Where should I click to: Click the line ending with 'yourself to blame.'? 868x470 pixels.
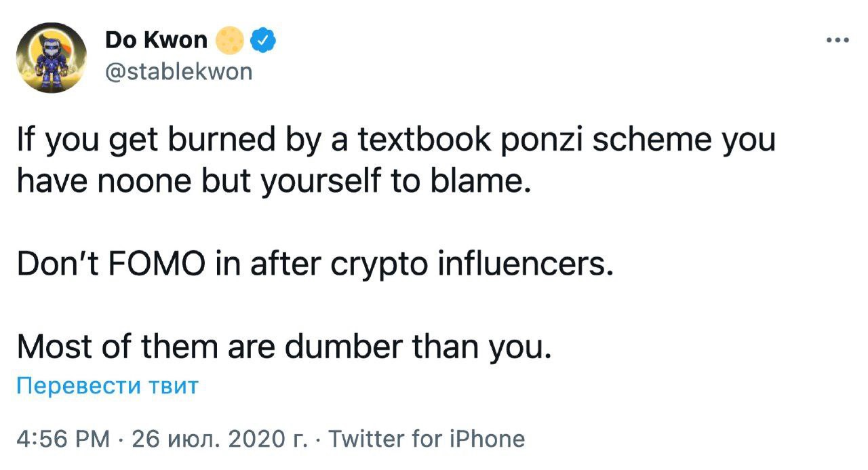click(x=271, y=183)
